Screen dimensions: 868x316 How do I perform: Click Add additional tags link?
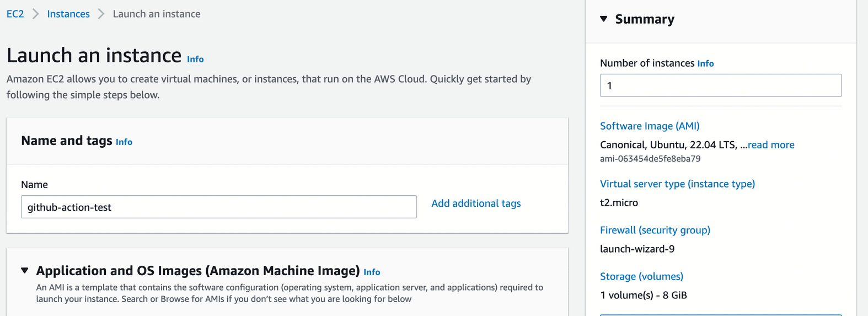click(x=476, y=203)
